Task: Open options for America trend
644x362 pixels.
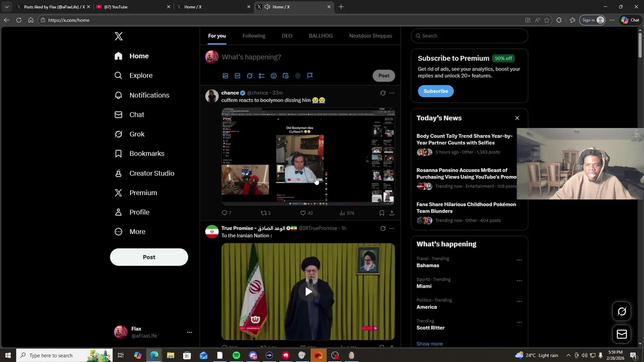Action: tap(519, 302)
